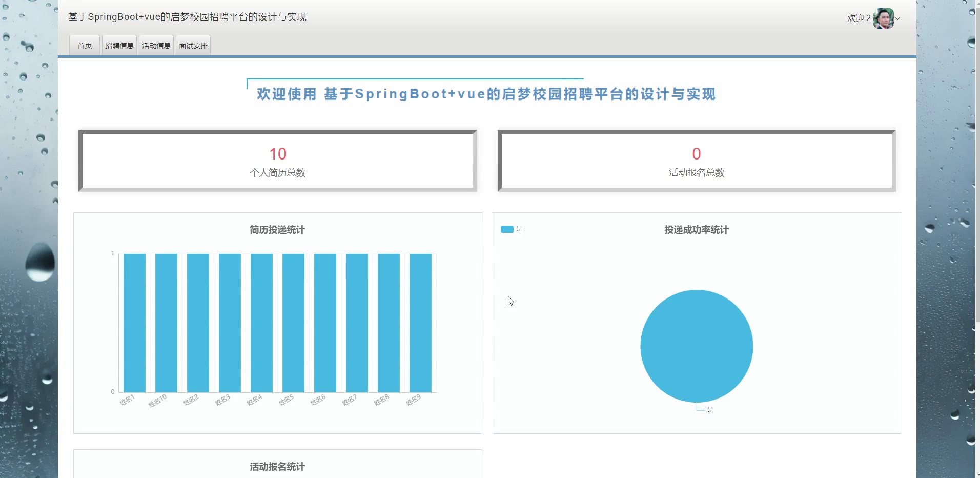Click the 姓名7 axis label
This screenshot has height=478, width=980.
350,400
